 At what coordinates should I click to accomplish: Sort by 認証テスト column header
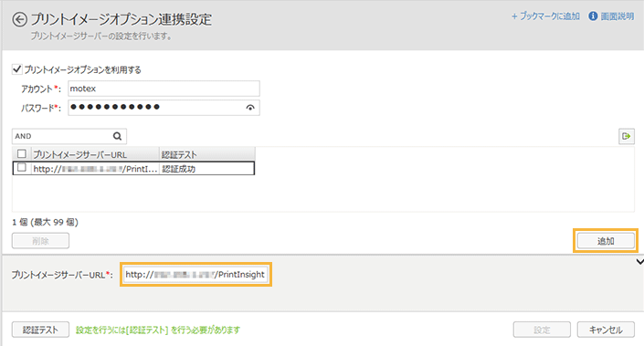pyautogui.click(x=207, y=154)
